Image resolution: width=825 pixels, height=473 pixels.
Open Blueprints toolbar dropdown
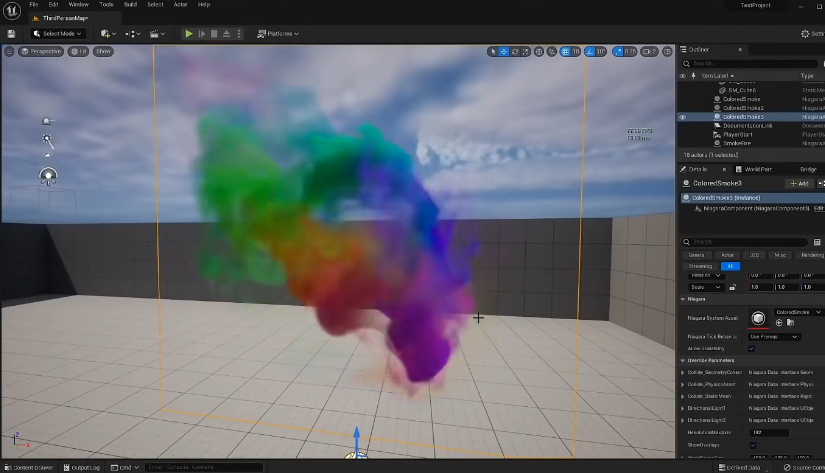tap(133, 34)
